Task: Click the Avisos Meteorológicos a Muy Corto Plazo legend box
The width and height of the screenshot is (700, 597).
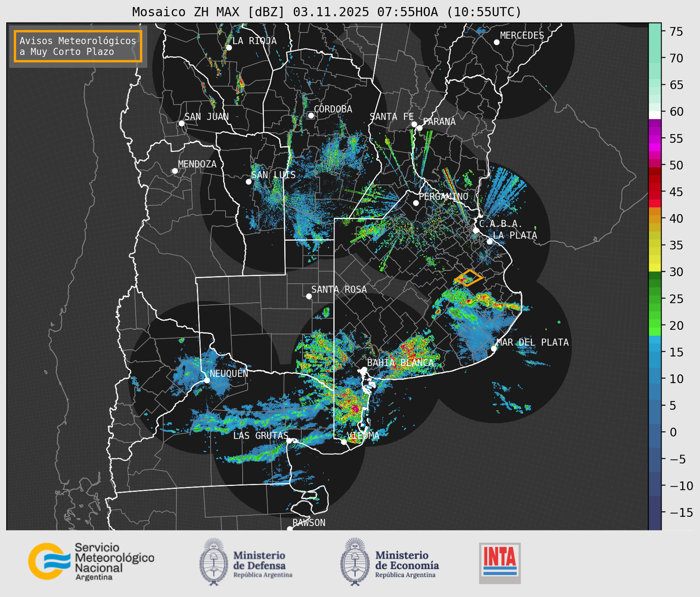Action: [78, 46]
